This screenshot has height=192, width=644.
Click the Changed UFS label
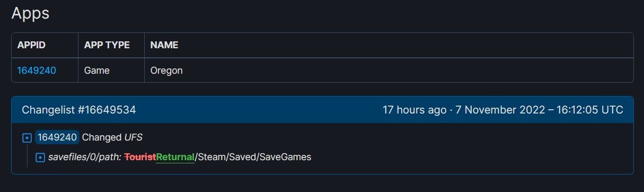coord(112,137)
